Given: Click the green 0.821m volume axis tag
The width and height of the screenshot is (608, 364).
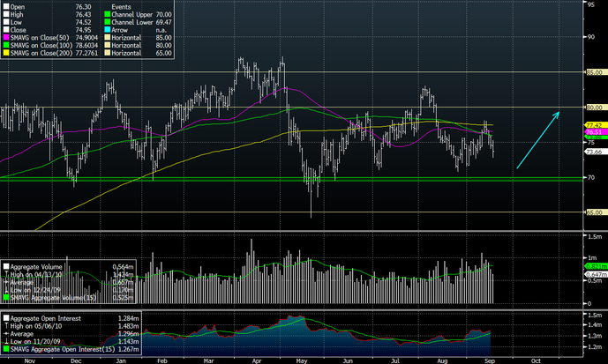Looking at the screenshot, I should (596, 266).
